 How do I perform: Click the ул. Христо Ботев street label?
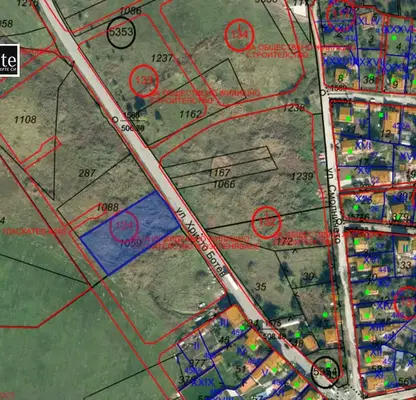pyautogui.click(x=201, y=240)
